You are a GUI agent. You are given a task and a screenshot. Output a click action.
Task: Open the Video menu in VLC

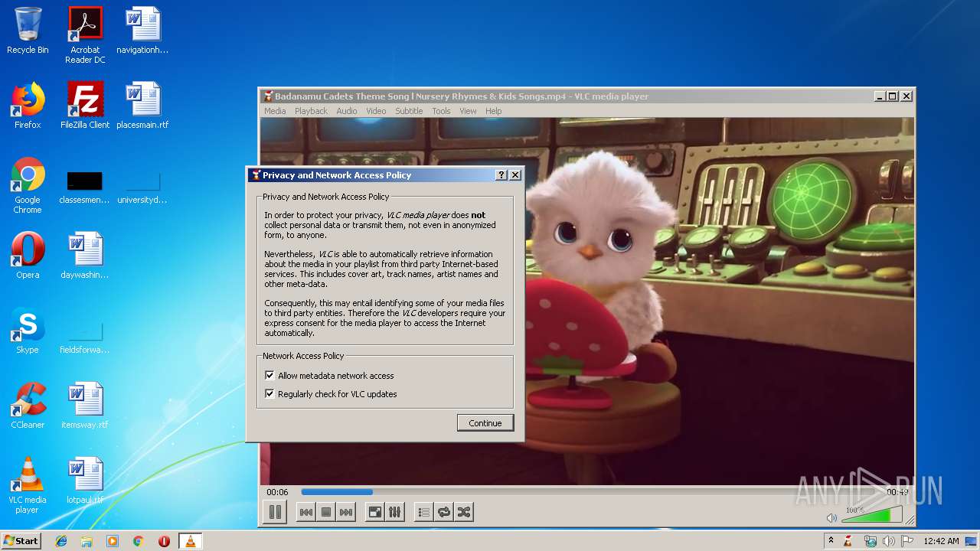coord(376,111)
